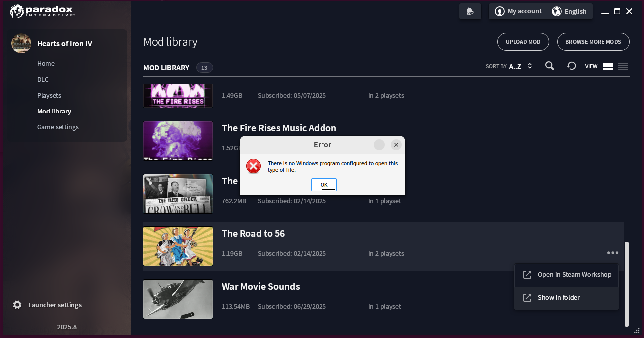Viewport: 644px width, 338px height.
Task: Select Mod library in sidebar
Action: click(x=54, y=111)
